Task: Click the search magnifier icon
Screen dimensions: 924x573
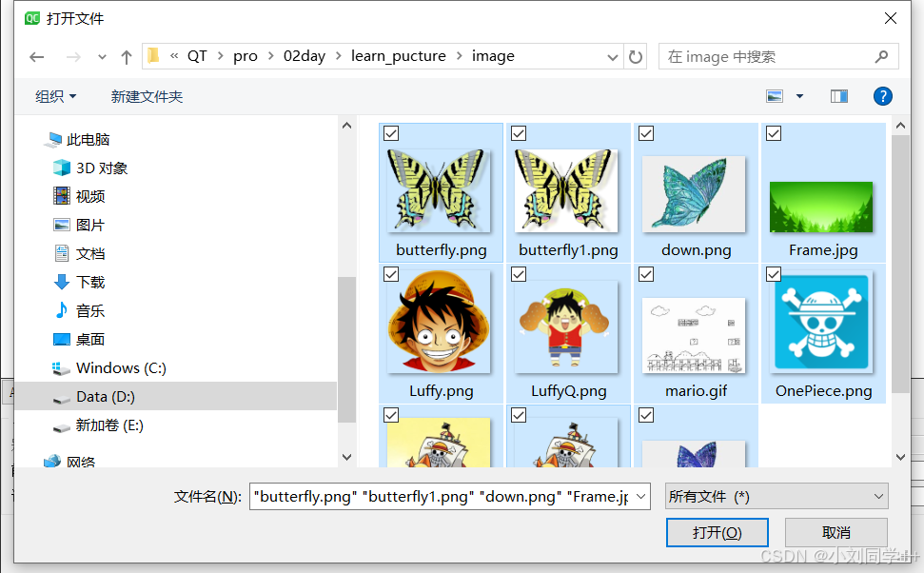Action: point(881,56)
